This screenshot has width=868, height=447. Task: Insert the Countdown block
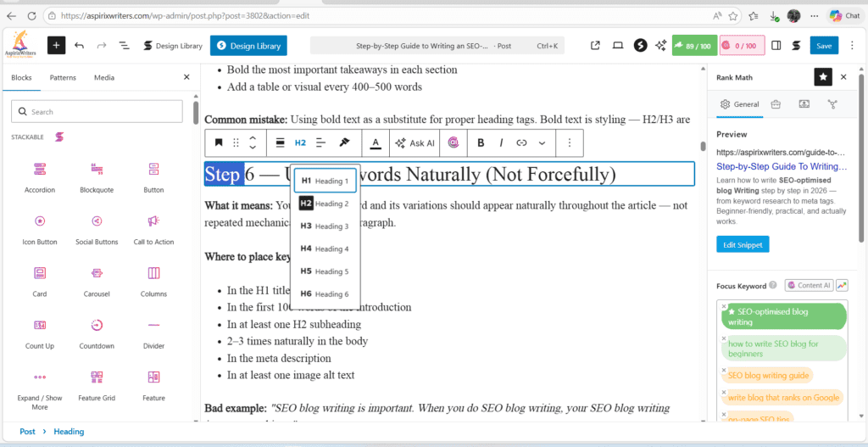(97, 333)
